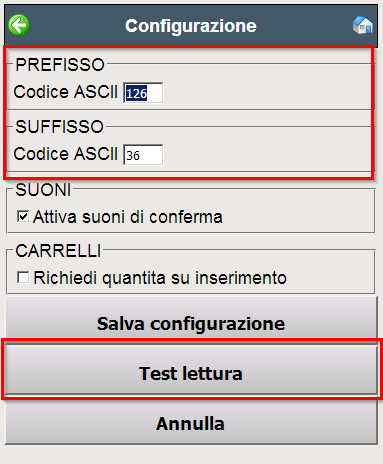The image size is (383, 464).
Task: Select the SUONI group heading
Action: [x=43, y=190]
